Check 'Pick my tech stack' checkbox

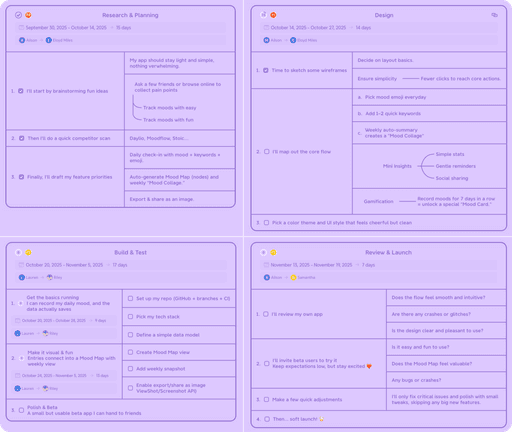tap(131, 316)
